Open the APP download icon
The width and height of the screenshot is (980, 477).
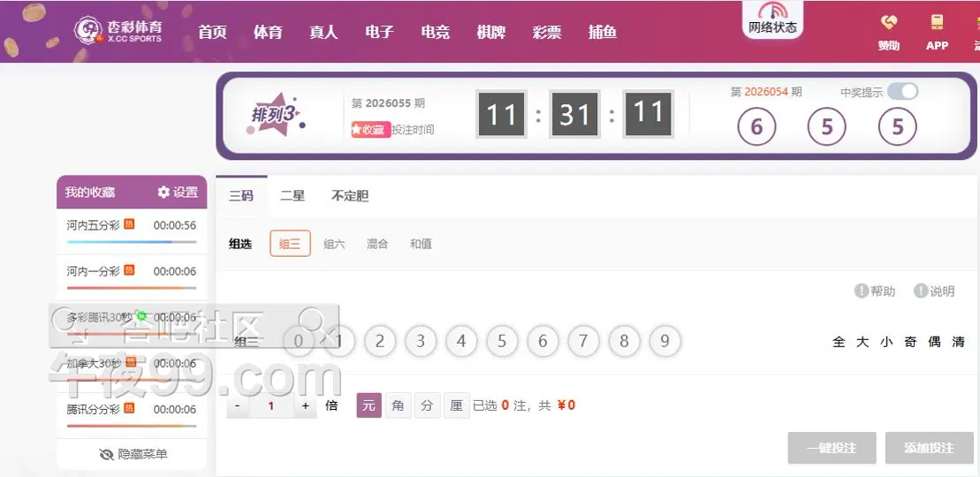(937, 22)
